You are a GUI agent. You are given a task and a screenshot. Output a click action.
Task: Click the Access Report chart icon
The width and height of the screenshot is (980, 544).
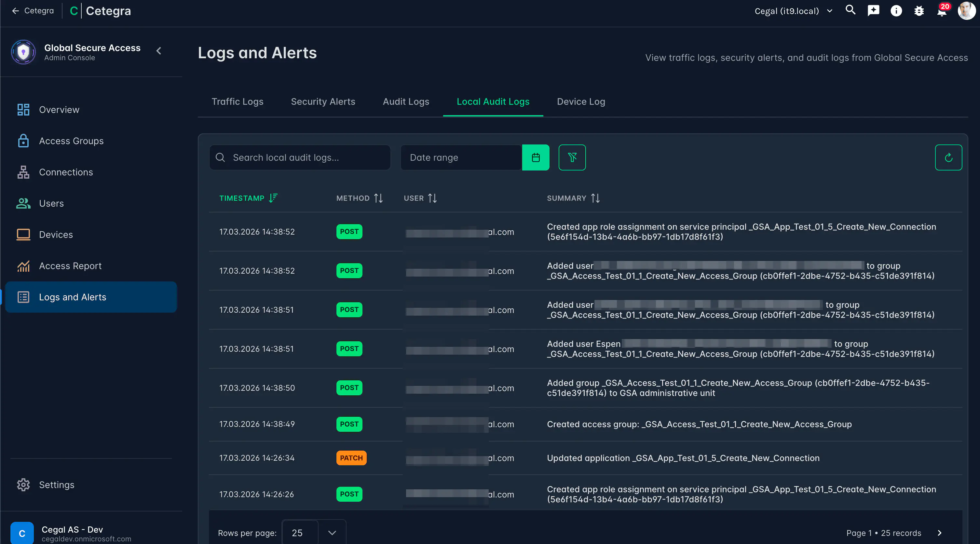tap(23, 265)
